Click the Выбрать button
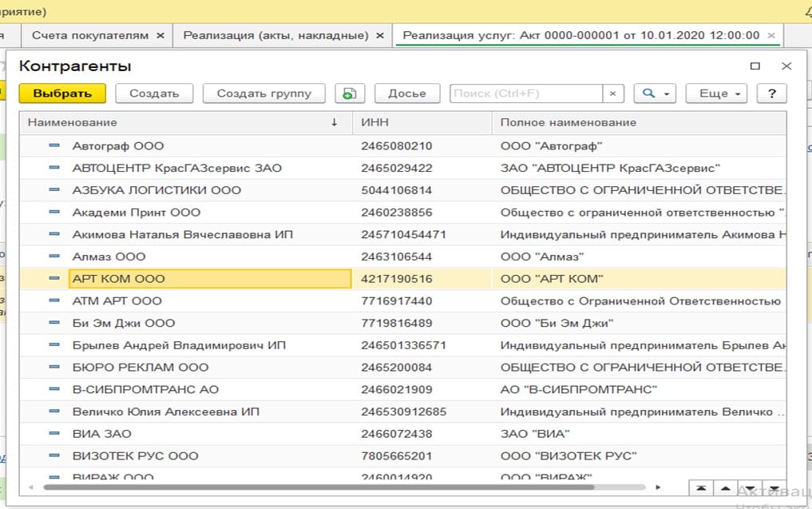812x509 pixels. coord(62,93)
